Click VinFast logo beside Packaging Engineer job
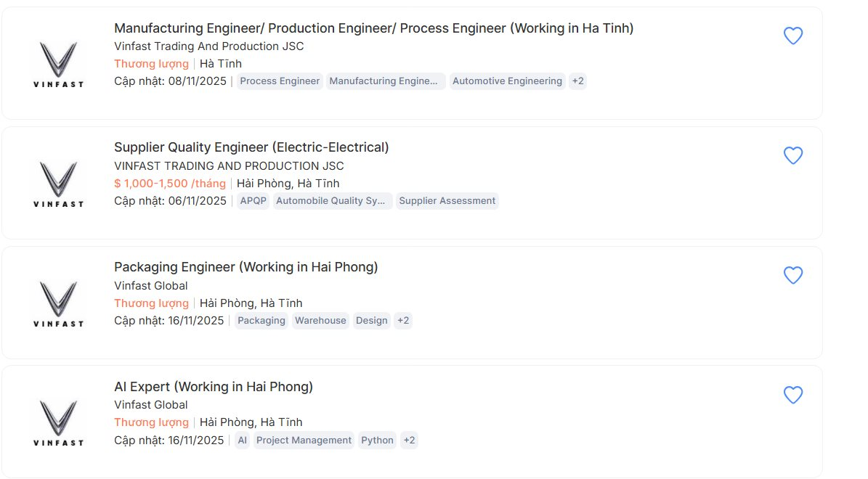Screen dimensions: 868x479 coord(58,303)
